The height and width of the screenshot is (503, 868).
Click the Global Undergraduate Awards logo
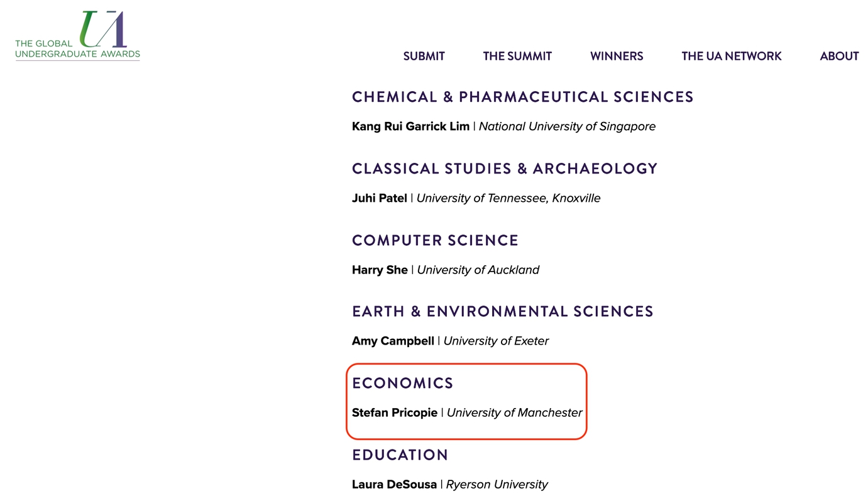coord(77,36)
